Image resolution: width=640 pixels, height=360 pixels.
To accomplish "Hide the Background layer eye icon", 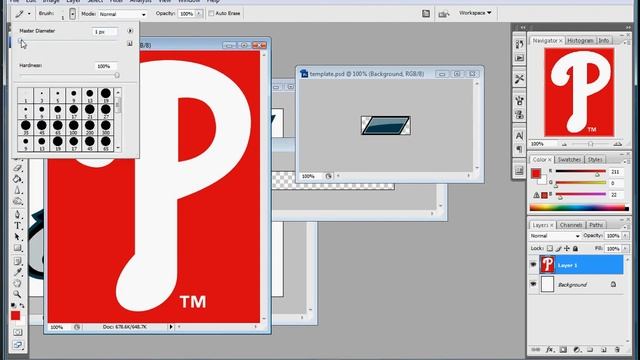I will 533,284.
